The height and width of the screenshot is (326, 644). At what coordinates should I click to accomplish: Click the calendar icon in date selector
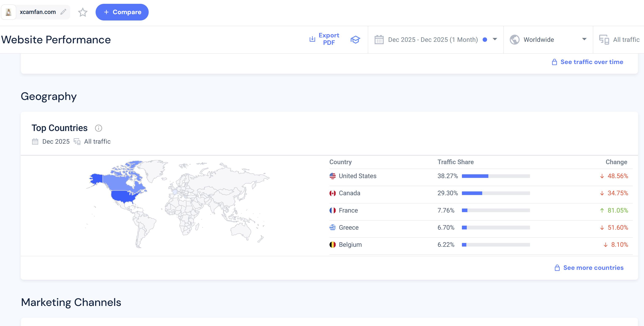(379, 40)
